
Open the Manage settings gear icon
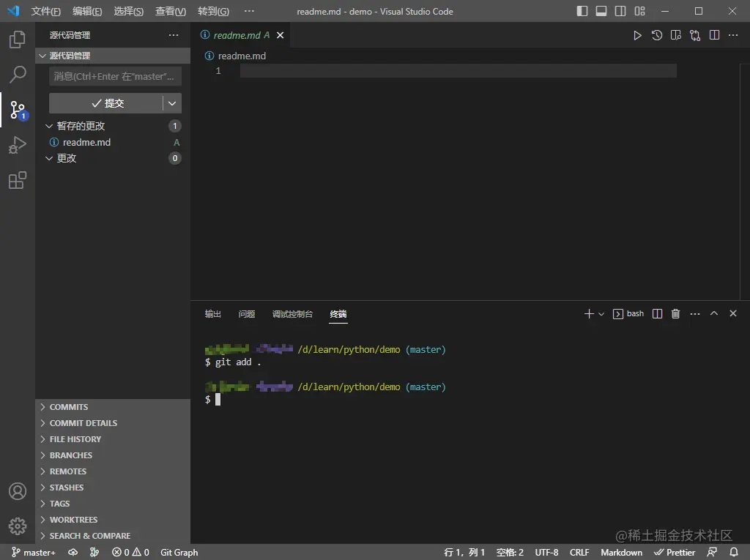[x=18, y=526]
